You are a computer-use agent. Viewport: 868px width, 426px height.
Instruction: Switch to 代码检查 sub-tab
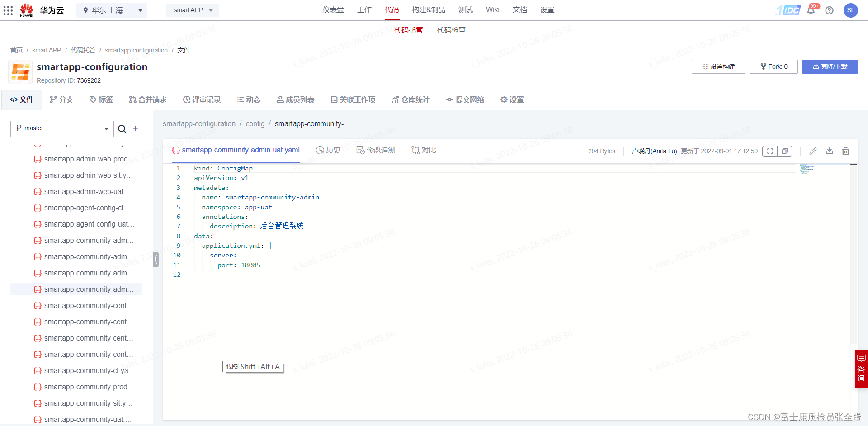451,30
